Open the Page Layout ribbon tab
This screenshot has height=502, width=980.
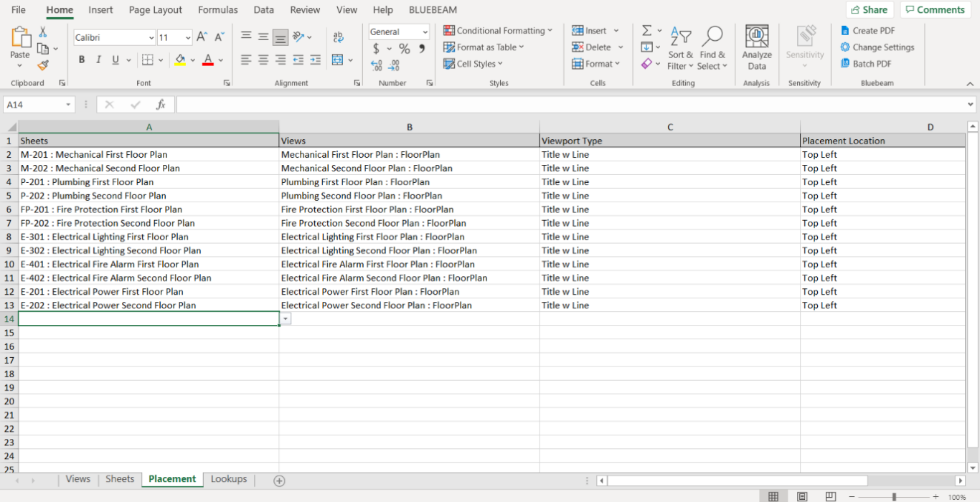[156, 10]
